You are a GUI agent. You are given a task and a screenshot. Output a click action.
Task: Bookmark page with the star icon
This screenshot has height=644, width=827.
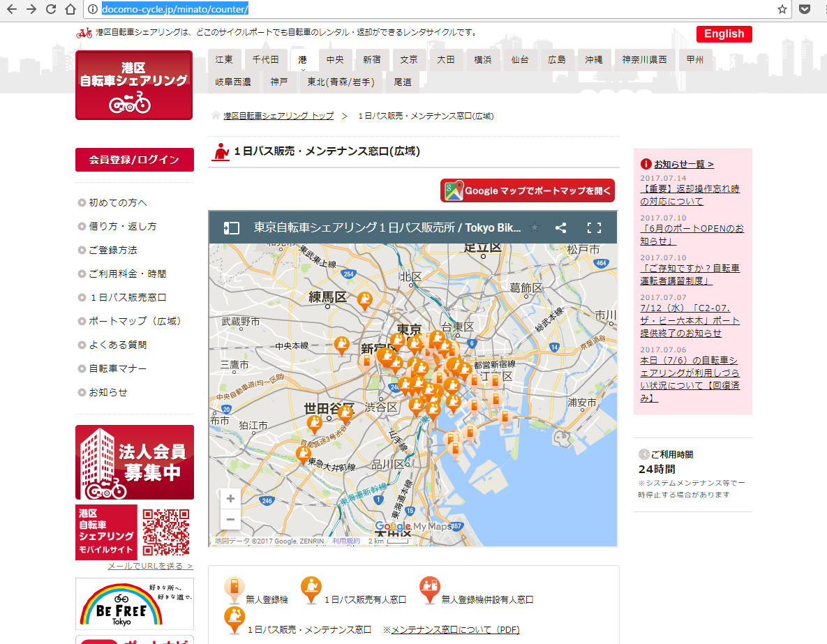point(782,9)
